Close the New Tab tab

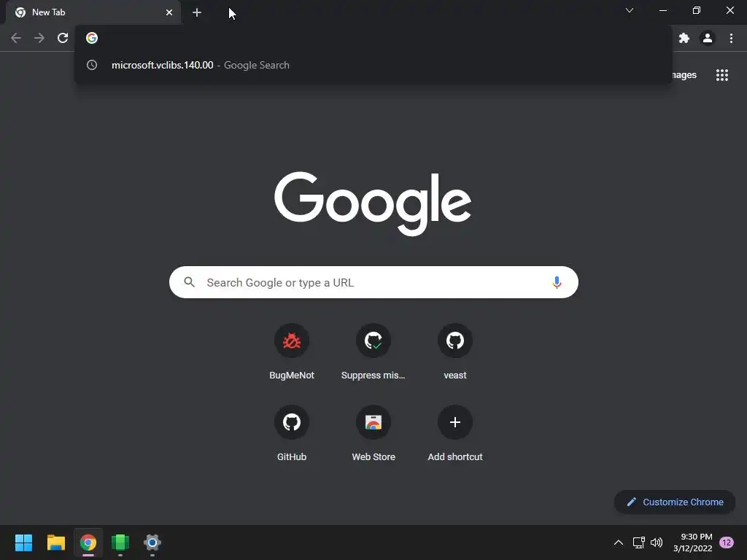click(169, 12)
